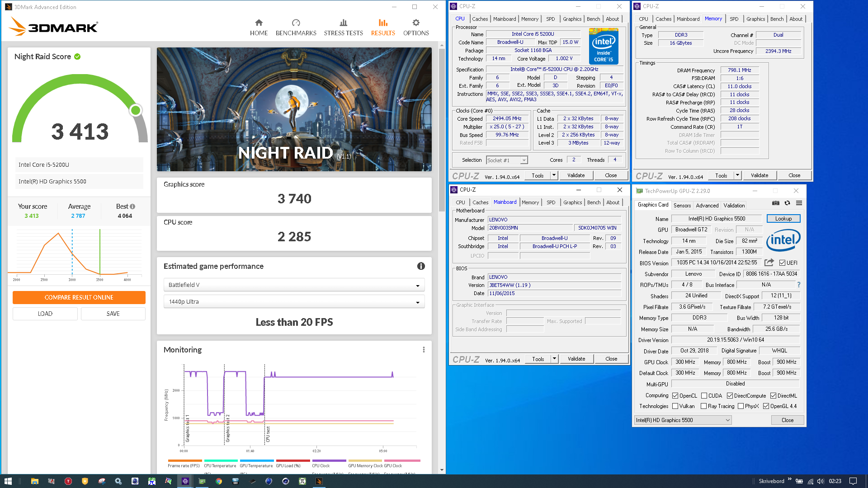Click Validate in the CPU-Z Memory window

759,175
